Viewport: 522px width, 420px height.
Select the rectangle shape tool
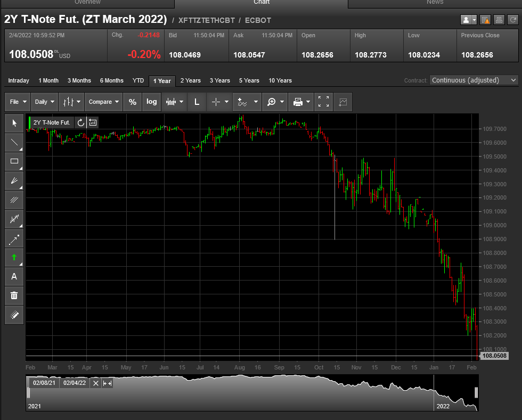point(14,161)
